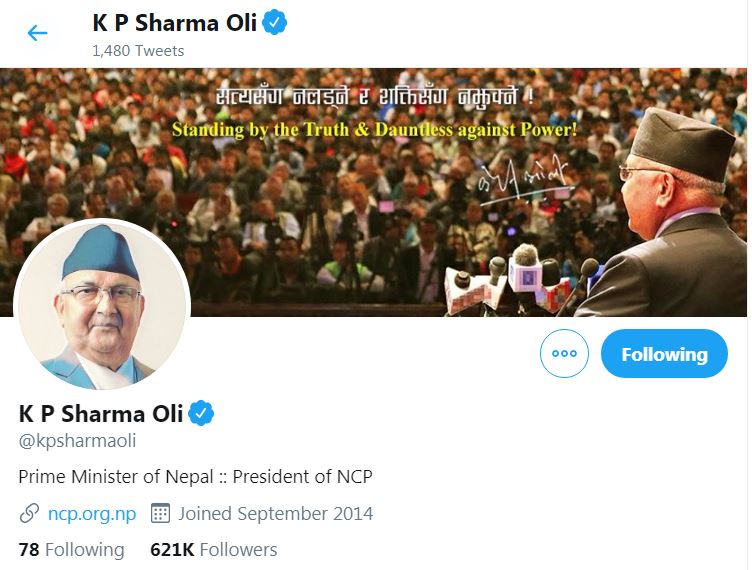752x570 pixels.
Task: View the 78 Following list
Action: click(x=71, y=549)
